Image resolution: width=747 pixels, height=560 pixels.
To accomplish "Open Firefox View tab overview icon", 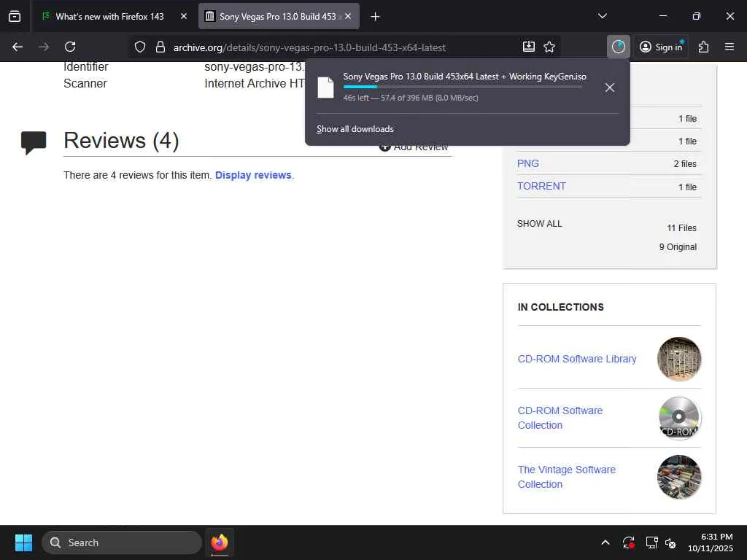I will pyautogui.click(x=15, y=16).
